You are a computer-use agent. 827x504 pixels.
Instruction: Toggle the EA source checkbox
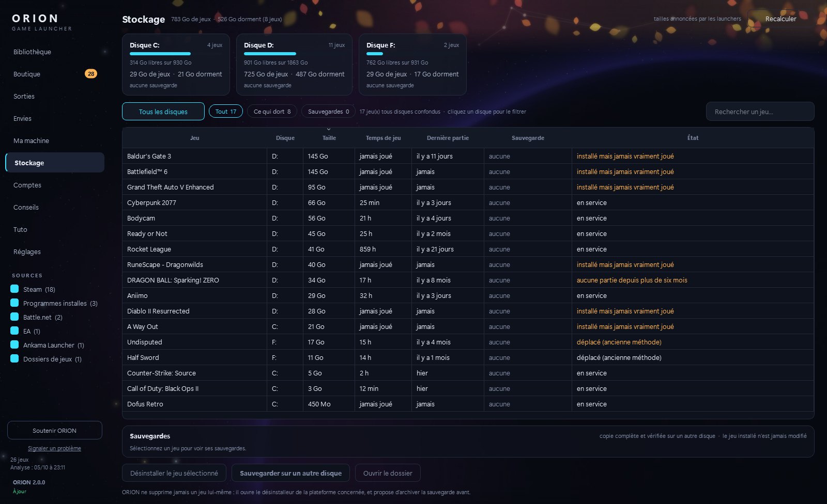tap(14, 330)
